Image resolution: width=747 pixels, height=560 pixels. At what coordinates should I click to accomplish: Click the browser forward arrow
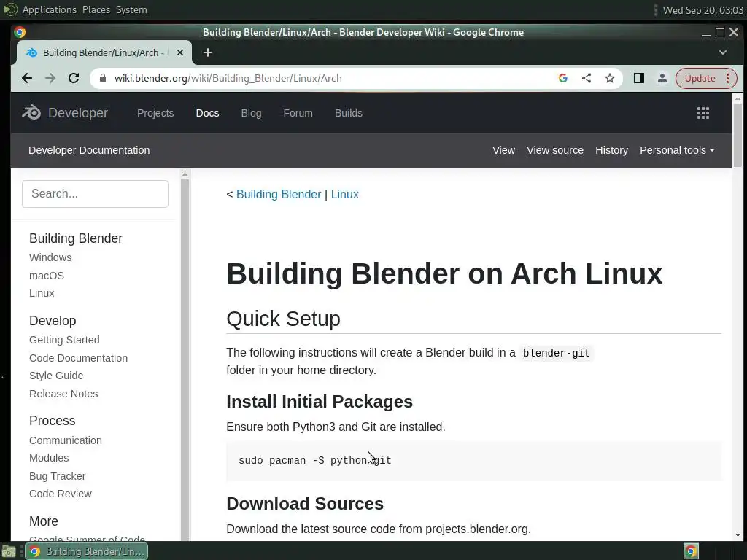point(50,78)
